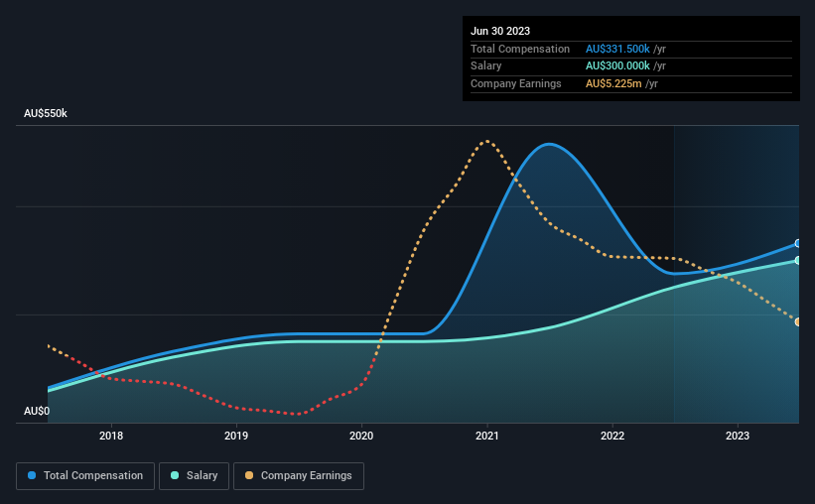Click the AU$331.500k total compensation value
The width and height of the screenshot is (815, 504).
tap(617, 49)
